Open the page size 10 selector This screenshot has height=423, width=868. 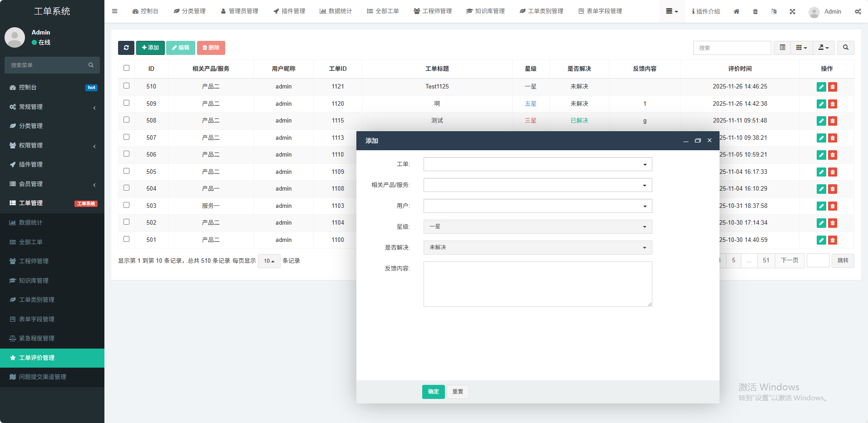269,261
